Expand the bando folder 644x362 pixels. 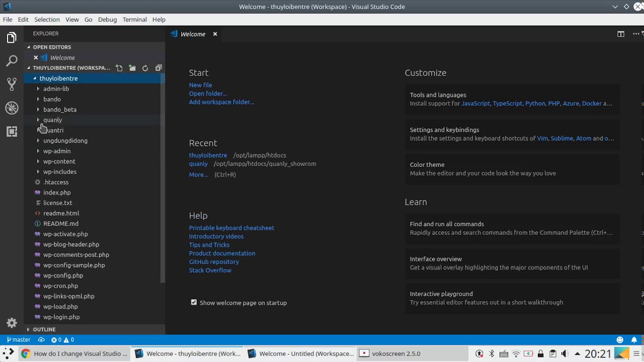(38, 99)
